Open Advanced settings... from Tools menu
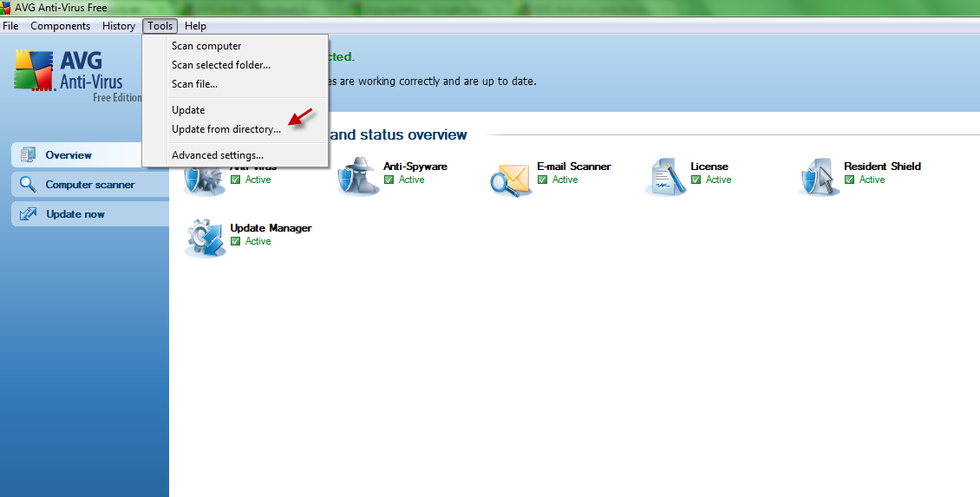 [x=235, y=155]
